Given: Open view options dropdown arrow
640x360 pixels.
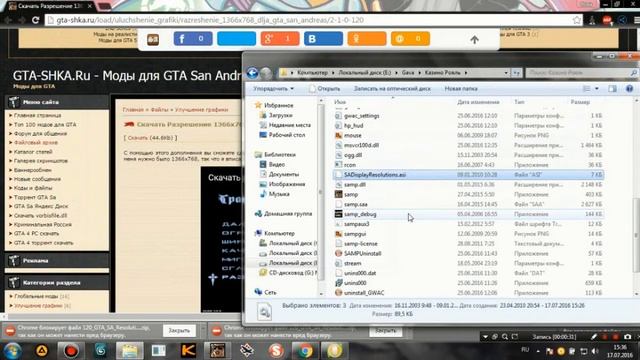Looking at the screenshot, I should [597, 89].
